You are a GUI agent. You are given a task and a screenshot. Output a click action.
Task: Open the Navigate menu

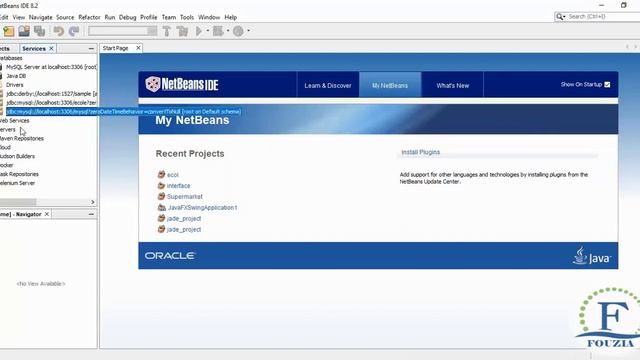point(40,17)
